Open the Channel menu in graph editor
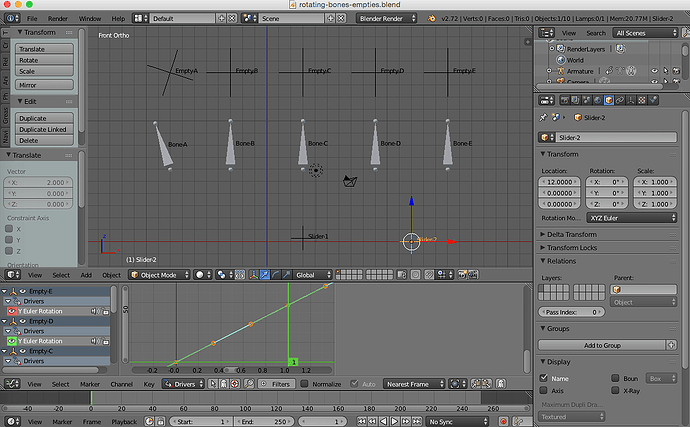 tap(121, 384)
